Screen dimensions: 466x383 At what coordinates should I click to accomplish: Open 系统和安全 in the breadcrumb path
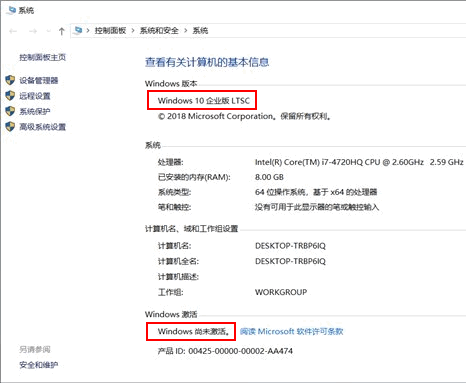click(x=159, y=31)
